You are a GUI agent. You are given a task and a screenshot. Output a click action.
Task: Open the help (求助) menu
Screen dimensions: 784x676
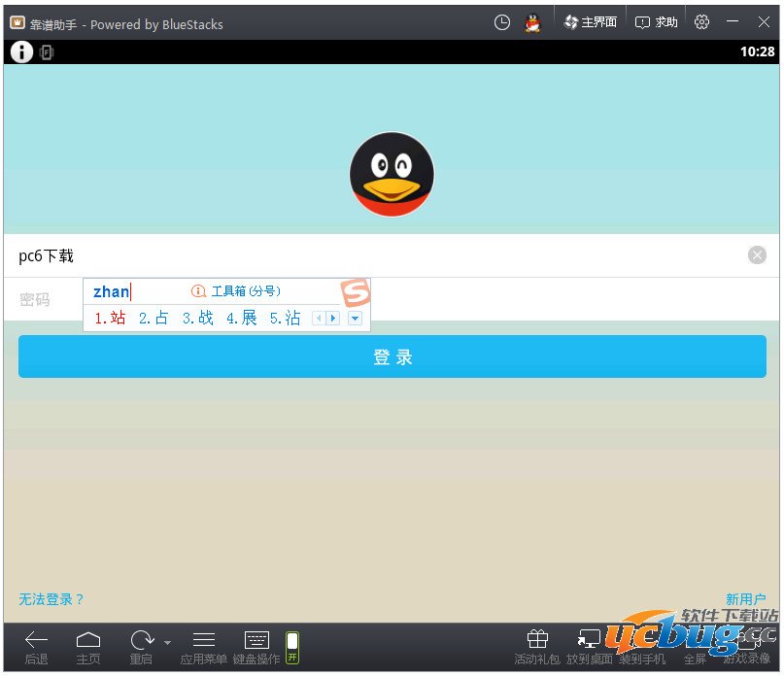(657, 22)
